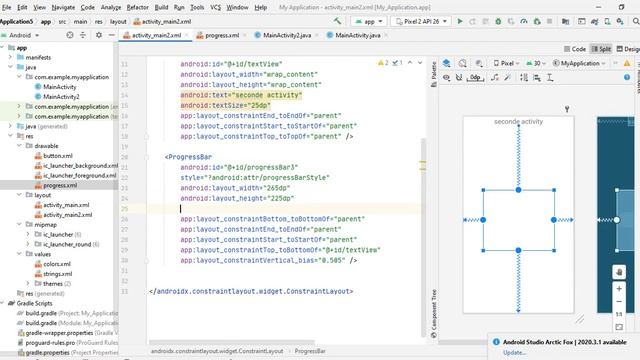
Task: Click the Align icon in design toolbar
Action: 537,77
